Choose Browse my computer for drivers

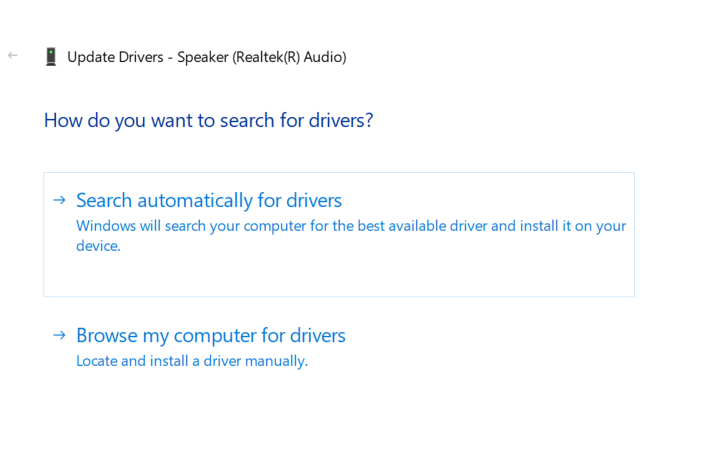(210, 335)
